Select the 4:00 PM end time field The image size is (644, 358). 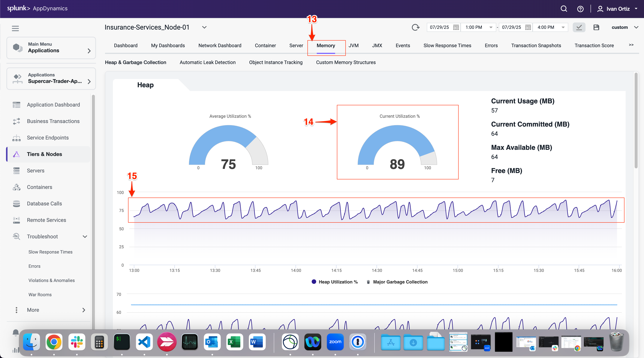click(x=546, y=27)
